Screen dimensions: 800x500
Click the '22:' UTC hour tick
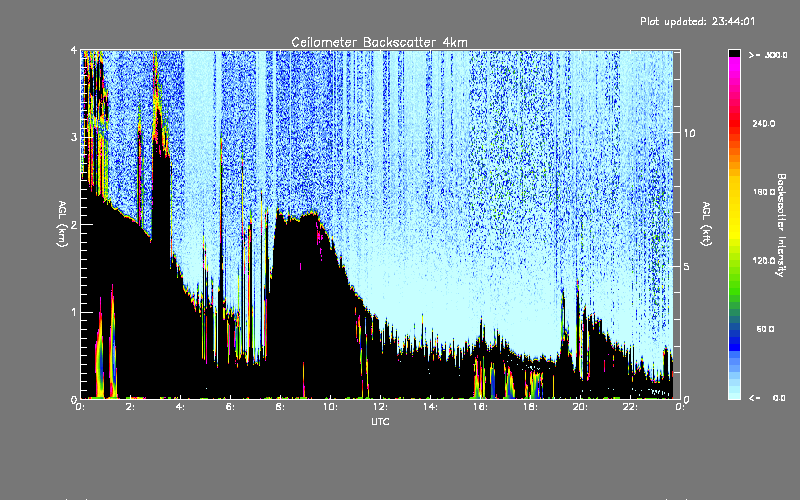click(631, 407)
